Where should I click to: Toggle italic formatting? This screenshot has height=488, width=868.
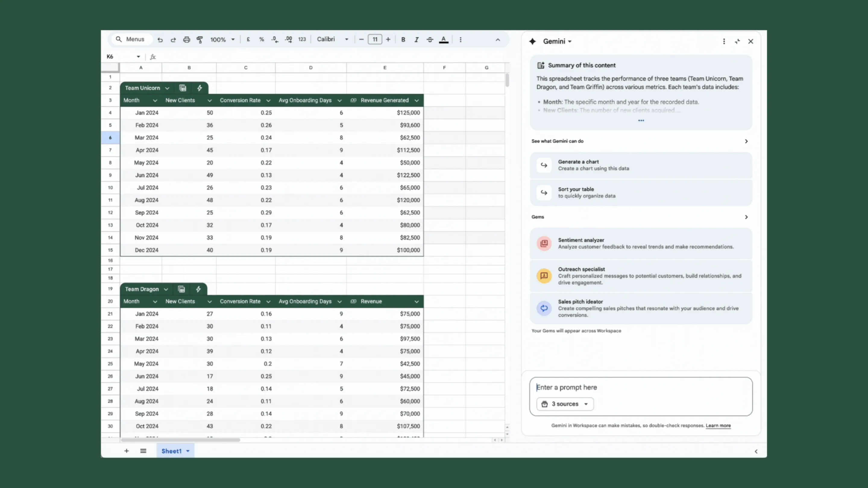[417, 39]
